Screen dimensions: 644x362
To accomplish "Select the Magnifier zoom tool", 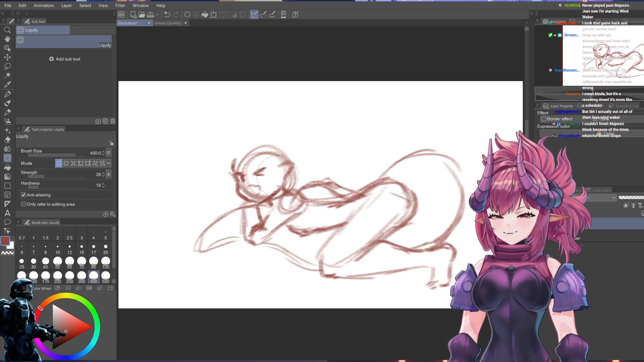I will [7, 30].
